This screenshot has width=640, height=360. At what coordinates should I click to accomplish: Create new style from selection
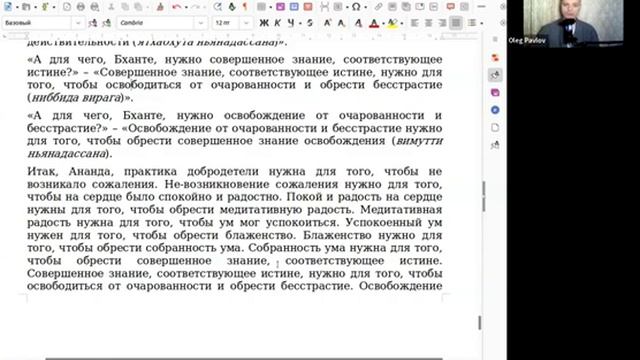pyautogui.click(x=107, y=23)
